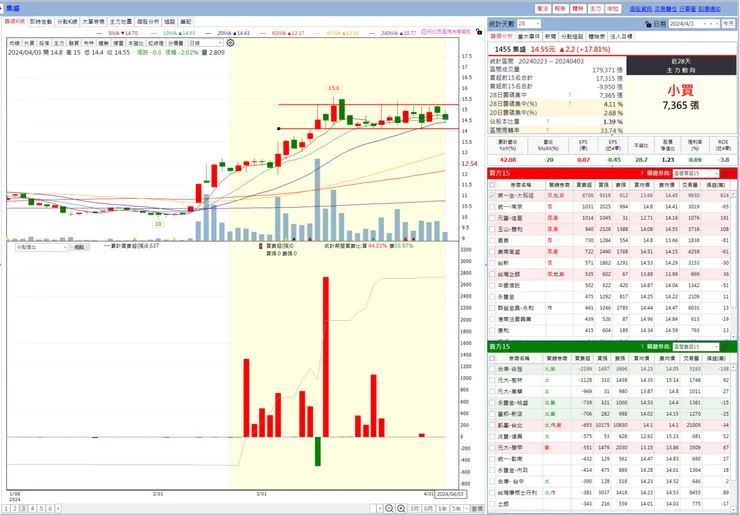This screenshot has height=515, width=740.
Task: Check the box for 國泰 buyer row
Action: (492, 240)
